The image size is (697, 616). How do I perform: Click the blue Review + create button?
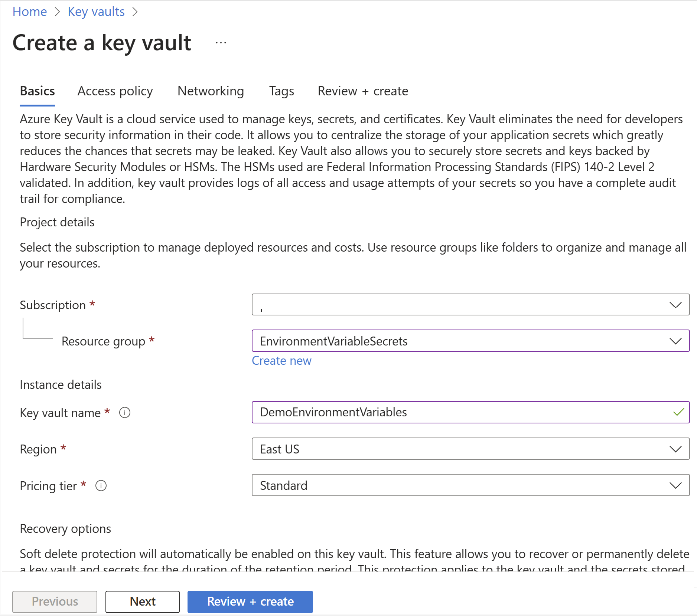click(250, 602)
